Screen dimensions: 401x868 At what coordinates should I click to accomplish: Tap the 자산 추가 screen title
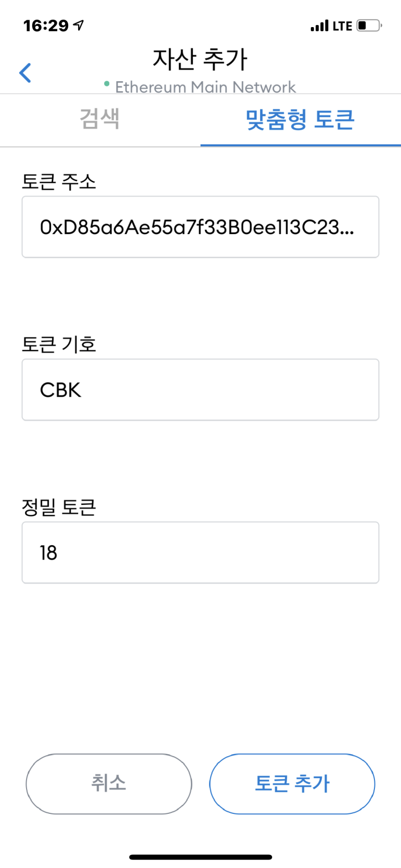(x=200, y=59)
